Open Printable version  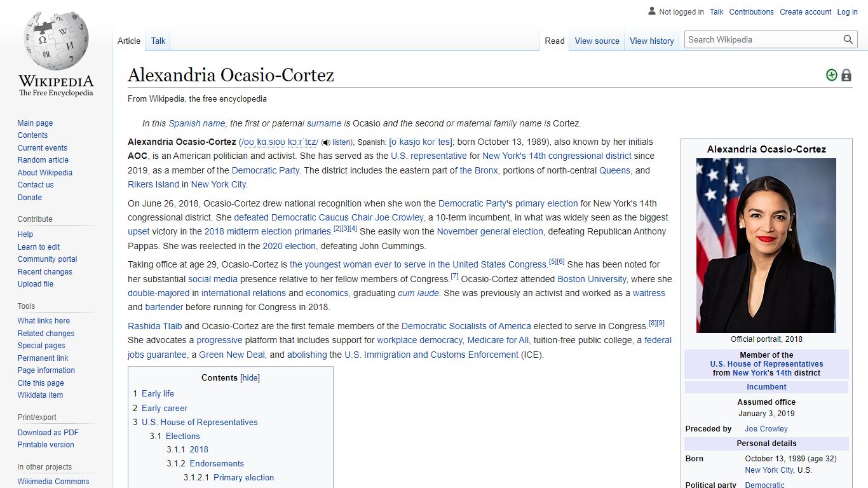[46, 445]
